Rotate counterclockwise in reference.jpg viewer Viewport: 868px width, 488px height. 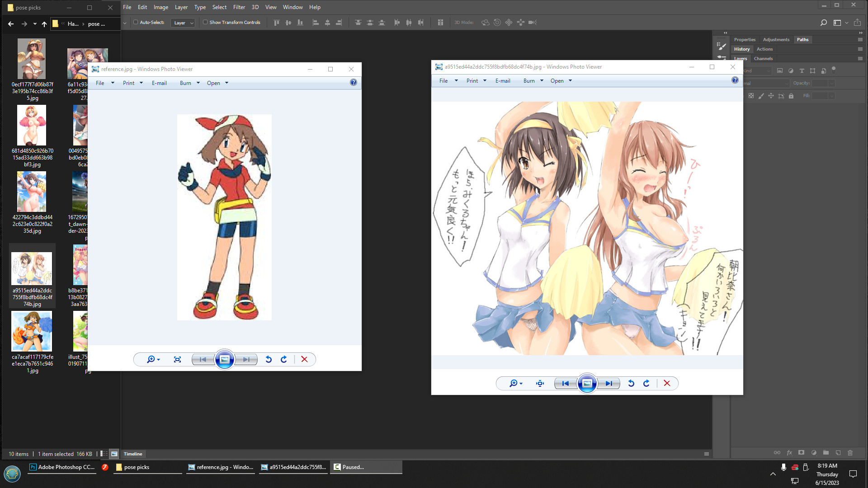point(269,359)
